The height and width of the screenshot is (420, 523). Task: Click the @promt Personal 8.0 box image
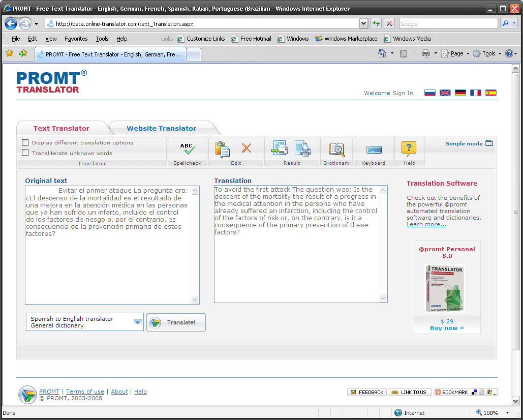coord(445,288)
